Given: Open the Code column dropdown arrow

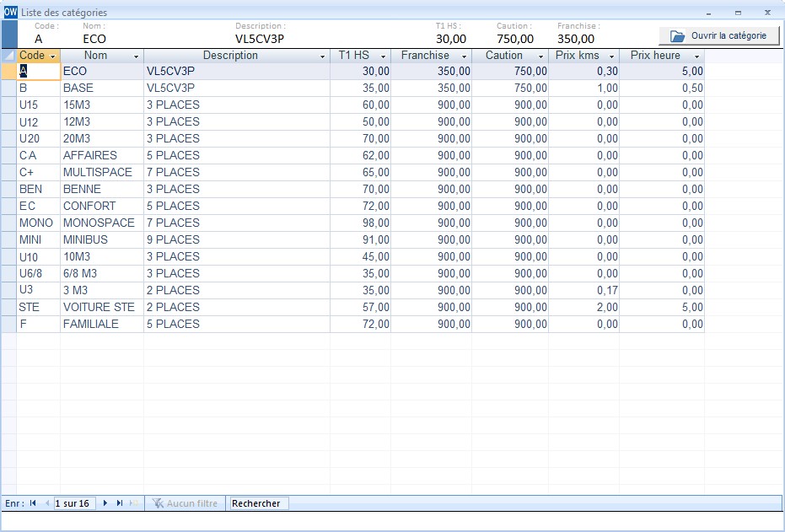Looking at the screenshot, I should click(x=52, y=56).
